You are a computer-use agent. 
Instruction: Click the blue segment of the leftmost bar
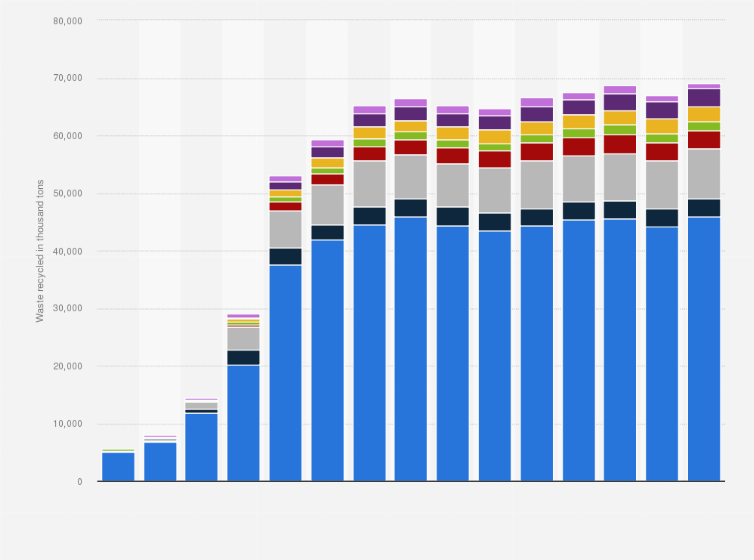[118, 467]
